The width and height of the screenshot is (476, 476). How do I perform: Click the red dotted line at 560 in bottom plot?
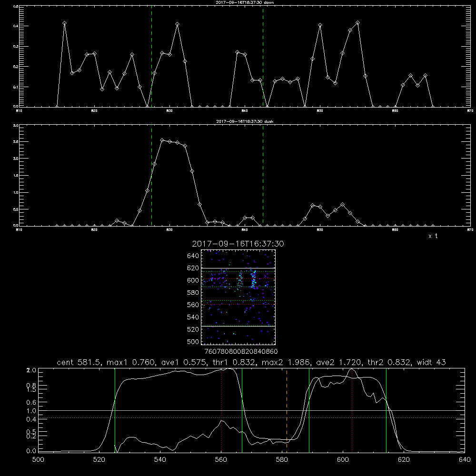point(221,410)
